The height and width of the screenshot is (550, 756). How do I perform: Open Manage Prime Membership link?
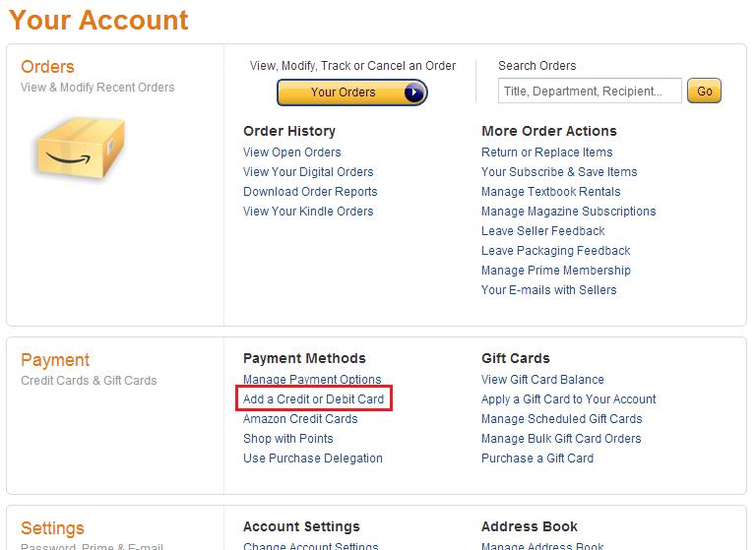(x=555, y=271)
